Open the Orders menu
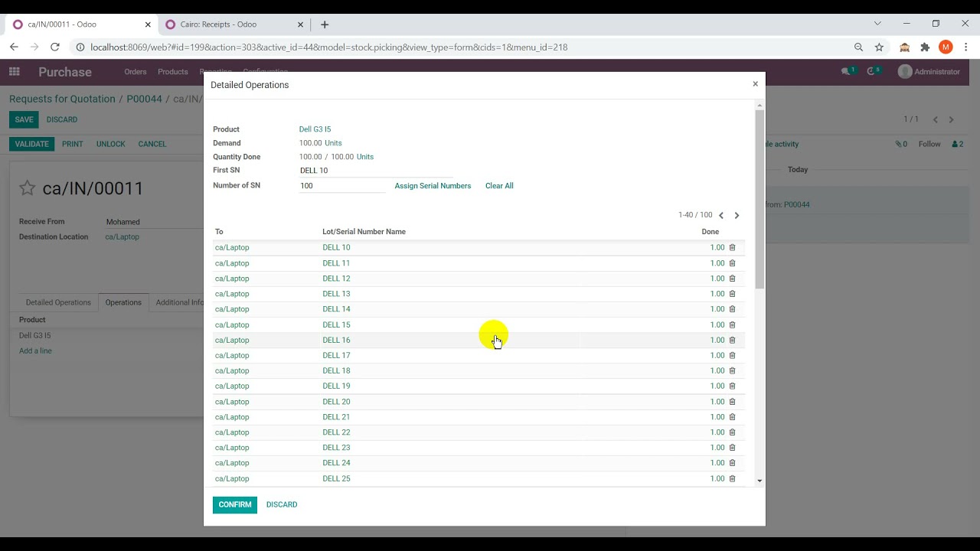Screen dimensions: 980x551 coord(136,72)
